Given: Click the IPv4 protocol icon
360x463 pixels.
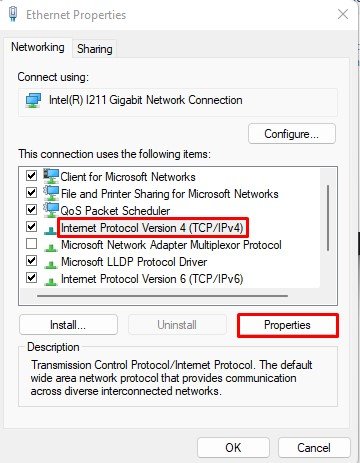Looking at the screenshot, I should coord(51,230).
